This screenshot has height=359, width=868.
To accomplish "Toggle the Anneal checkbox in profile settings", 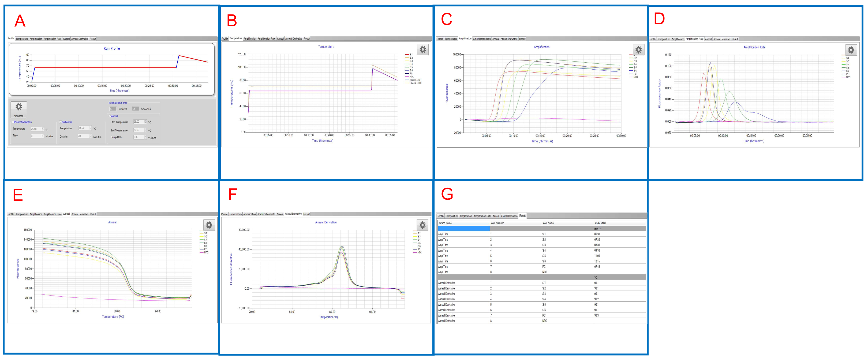I will tap(110, 116).
